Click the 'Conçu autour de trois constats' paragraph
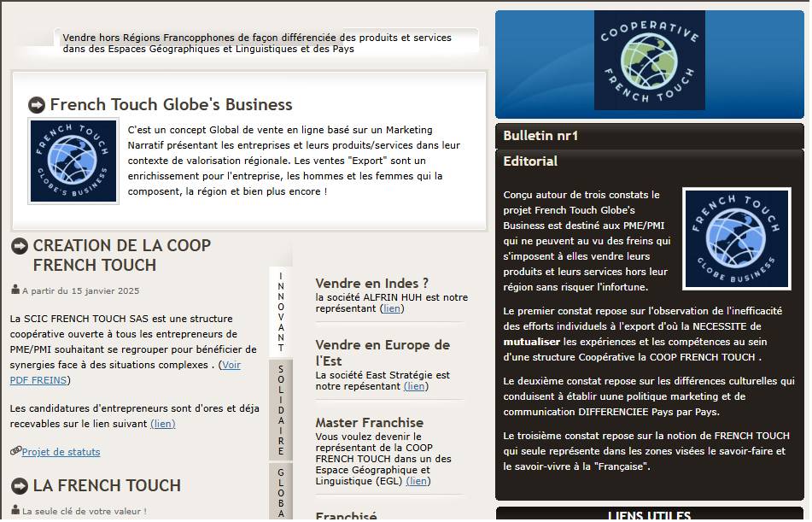 (587, 241)
